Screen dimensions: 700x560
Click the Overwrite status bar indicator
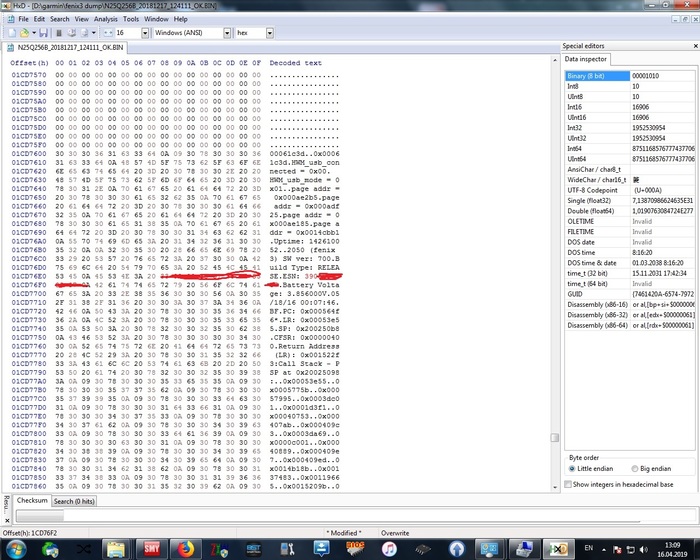395,533
